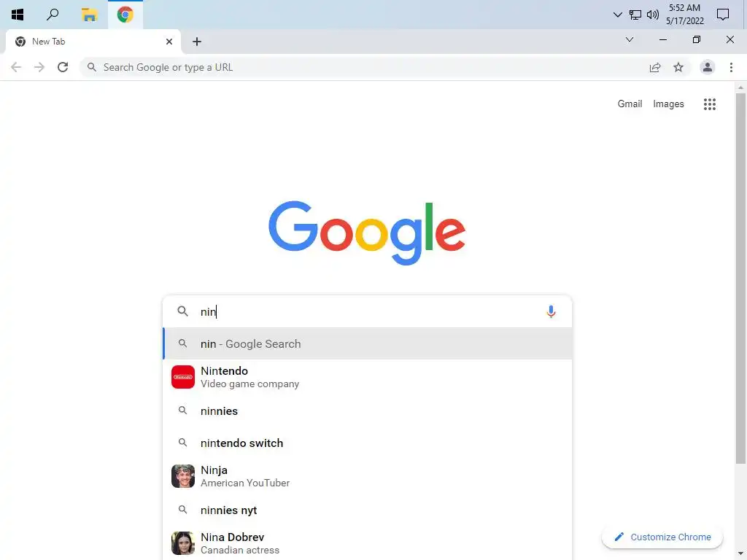Go forward to next page
Screen dimensions: 747x560
[x=39, y=67]
